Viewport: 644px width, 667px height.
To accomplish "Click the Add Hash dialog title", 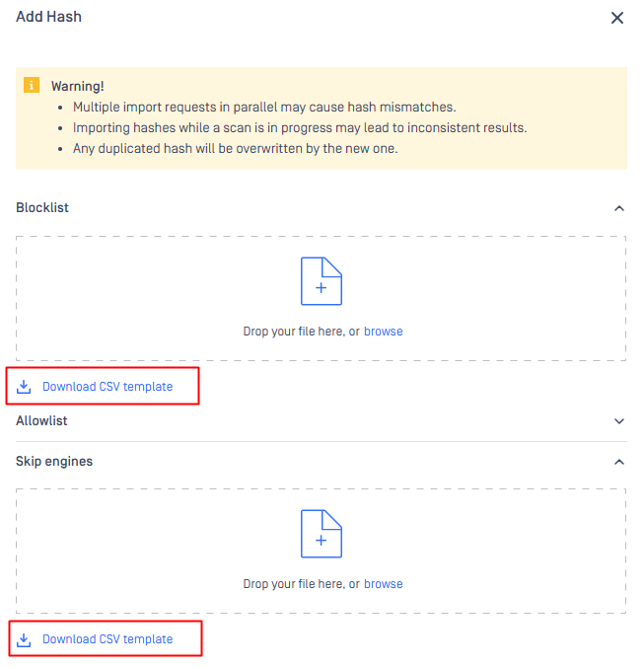I will [48, 18].
